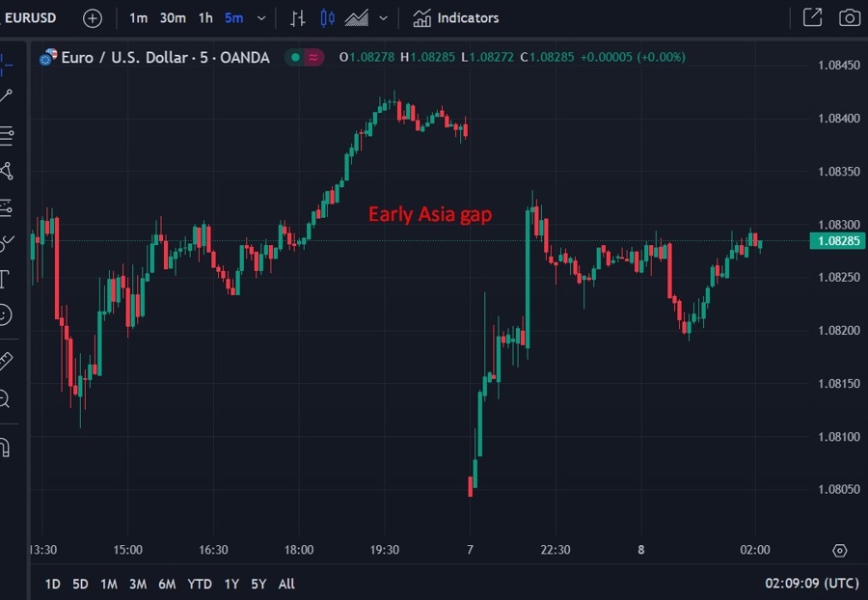The height and width of the screenshot is (600, 868).
Task: Click the 1.08400 price axis label
Action: [x=839, y=119]
